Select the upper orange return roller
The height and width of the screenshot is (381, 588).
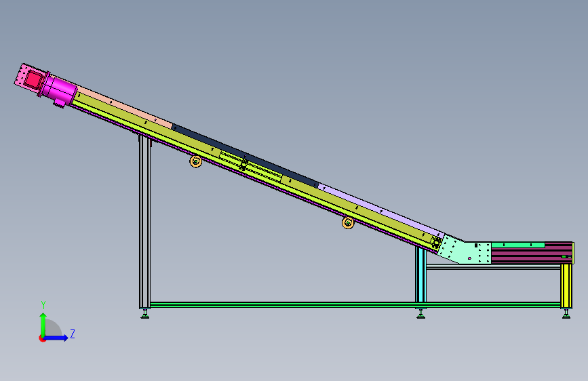(x=196, y=161)
